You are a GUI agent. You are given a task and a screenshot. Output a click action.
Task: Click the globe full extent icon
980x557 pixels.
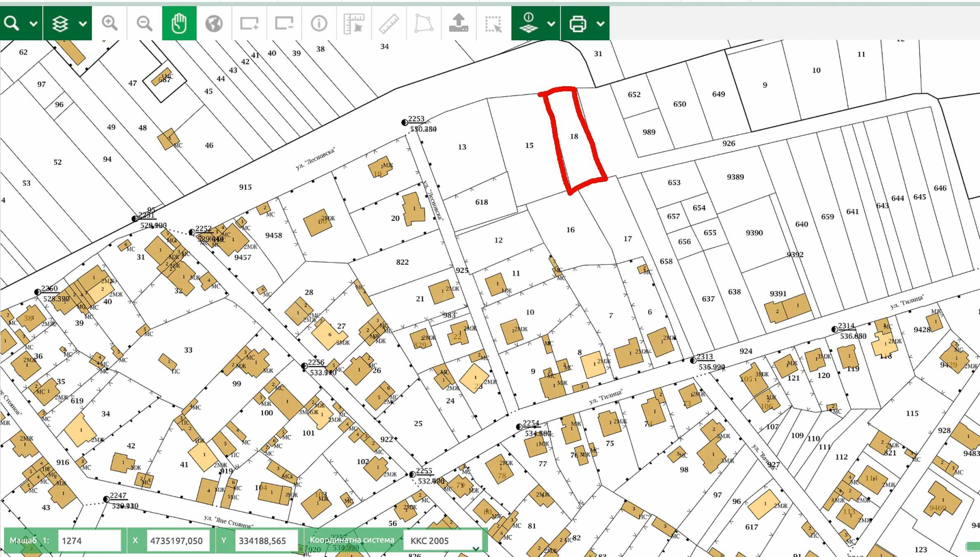click(x=214, y=24)
